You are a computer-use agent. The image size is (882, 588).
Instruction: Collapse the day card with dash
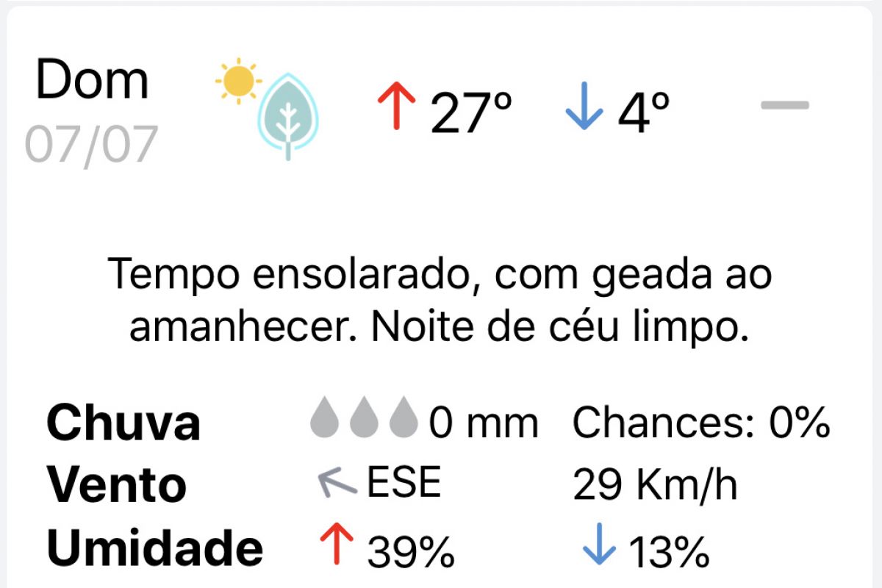tap(785, 105)
